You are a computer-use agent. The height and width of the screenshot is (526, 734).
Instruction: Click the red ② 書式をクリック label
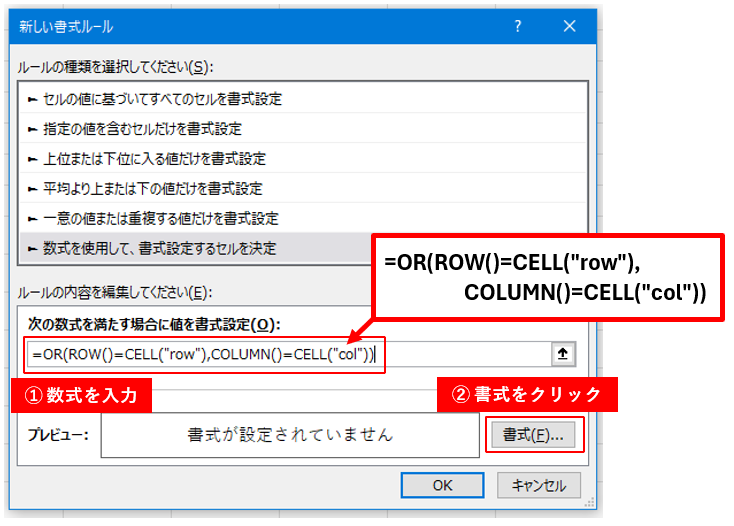pos(527,396)
